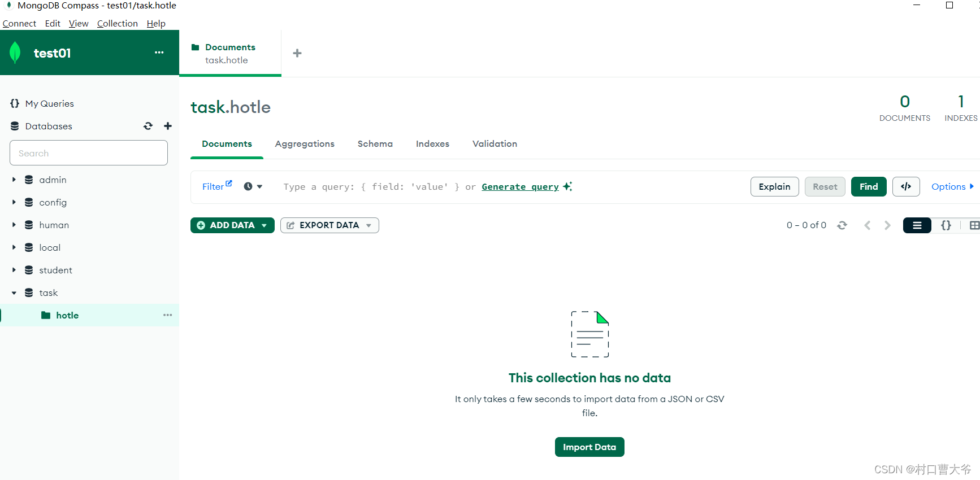
Task: Click the Import Data button
Action: pos(589,447)
